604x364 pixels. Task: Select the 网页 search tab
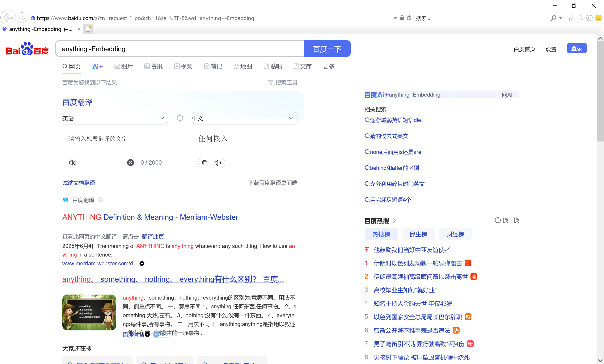tap(72, 66)
